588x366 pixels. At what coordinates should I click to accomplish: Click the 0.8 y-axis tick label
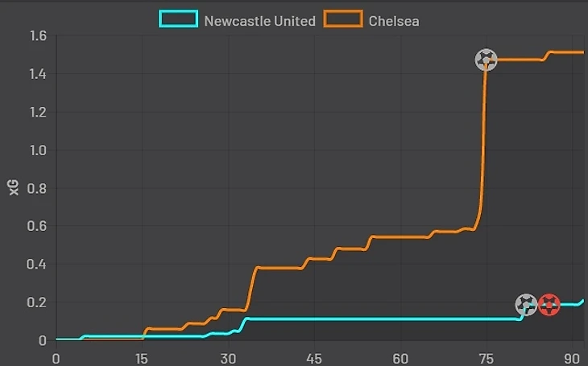36,188
